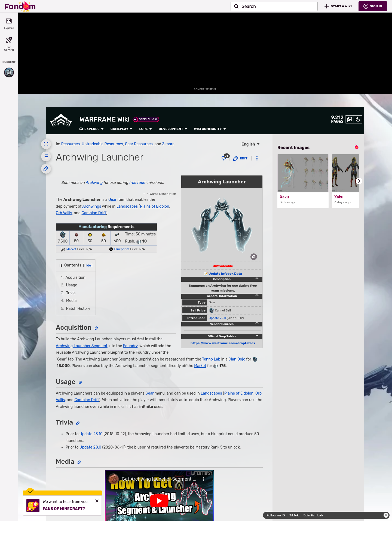The width and height of the screenshot is (392, 545).
Task: Click the Sign In button
Action: click(373, 6)
